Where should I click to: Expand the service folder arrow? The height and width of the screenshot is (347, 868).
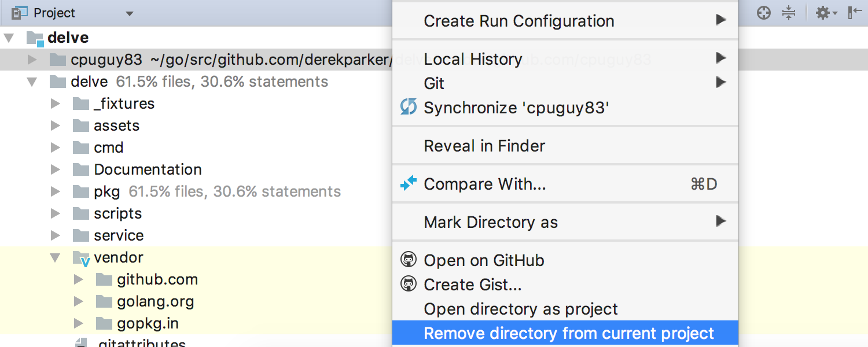coord(56,236)
